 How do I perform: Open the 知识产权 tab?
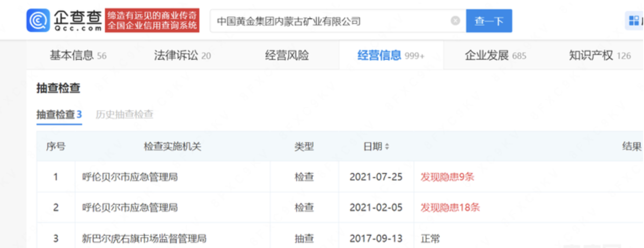(600, 55)
